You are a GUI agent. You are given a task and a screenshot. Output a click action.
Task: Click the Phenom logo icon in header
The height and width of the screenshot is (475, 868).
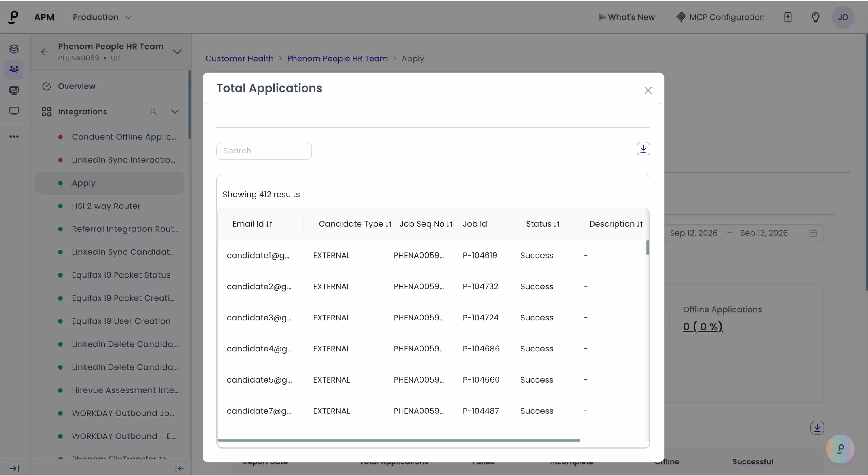tap(13, 17)
